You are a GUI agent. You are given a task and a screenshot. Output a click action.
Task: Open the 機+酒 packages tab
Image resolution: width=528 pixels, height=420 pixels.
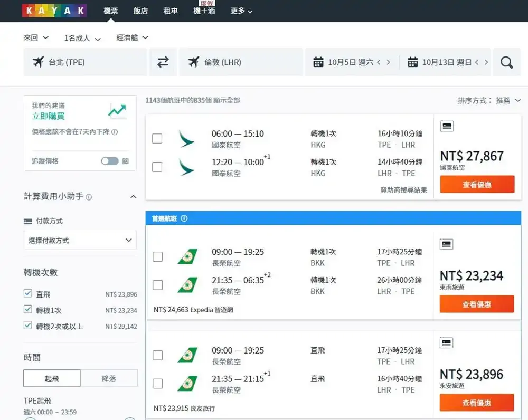click(204, 11)
